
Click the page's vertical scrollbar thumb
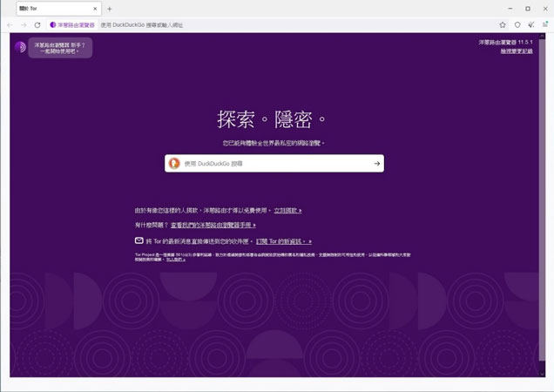coord(542,199)
